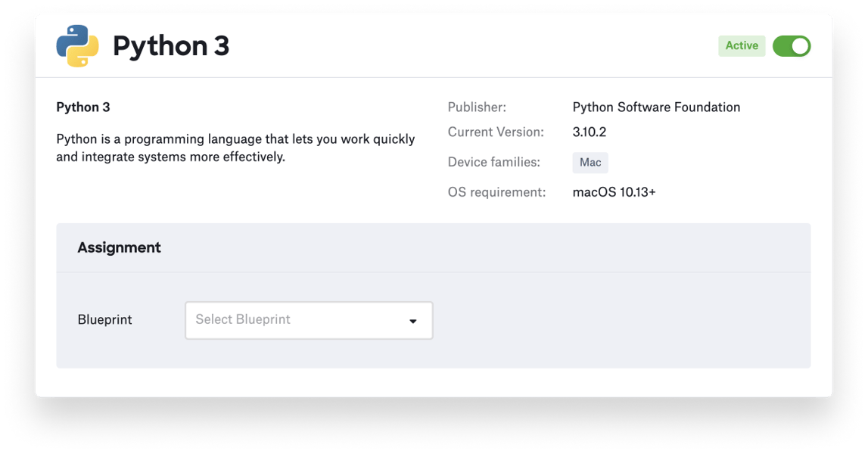Click the Python 3 bold section label
The image size is (868, 454).
coord(84,107)
